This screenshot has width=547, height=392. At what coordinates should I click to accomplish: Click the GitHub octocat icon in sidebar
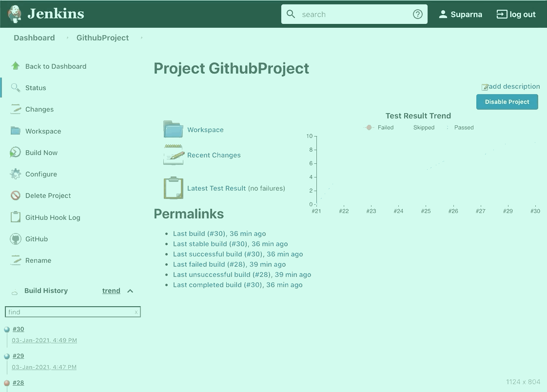(x=15, y=239)
